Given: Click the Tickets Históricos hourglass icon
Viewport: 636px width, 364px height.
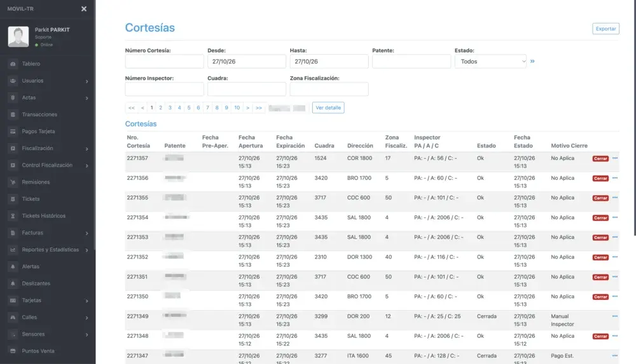Looking at the screenshot, I should 13,216.
